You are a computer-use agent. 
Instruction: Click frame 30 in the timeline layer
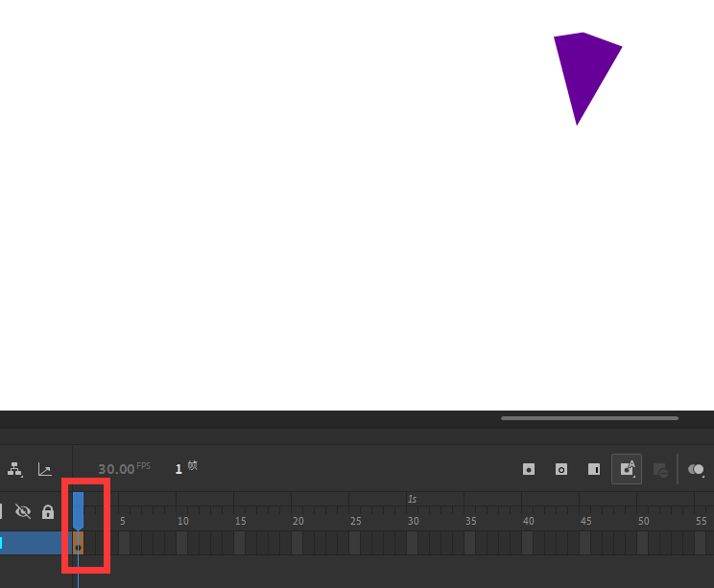coord(412,543)
